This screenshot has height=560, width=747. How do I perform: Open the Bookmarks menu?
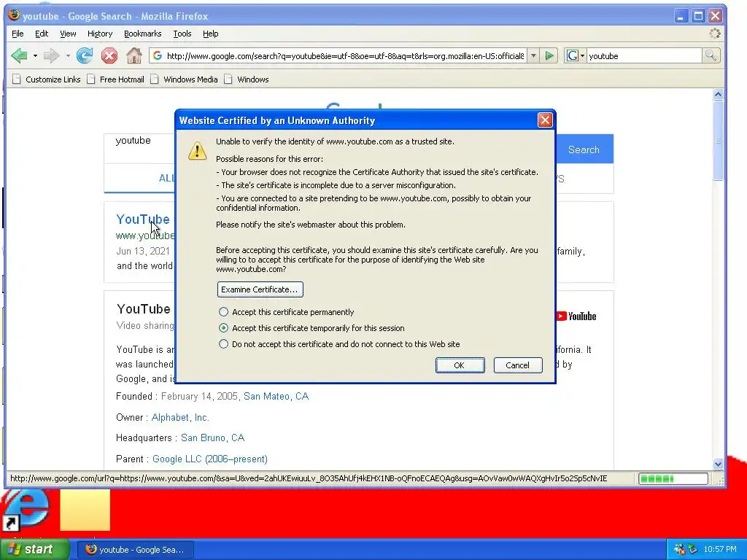[142, 34]
